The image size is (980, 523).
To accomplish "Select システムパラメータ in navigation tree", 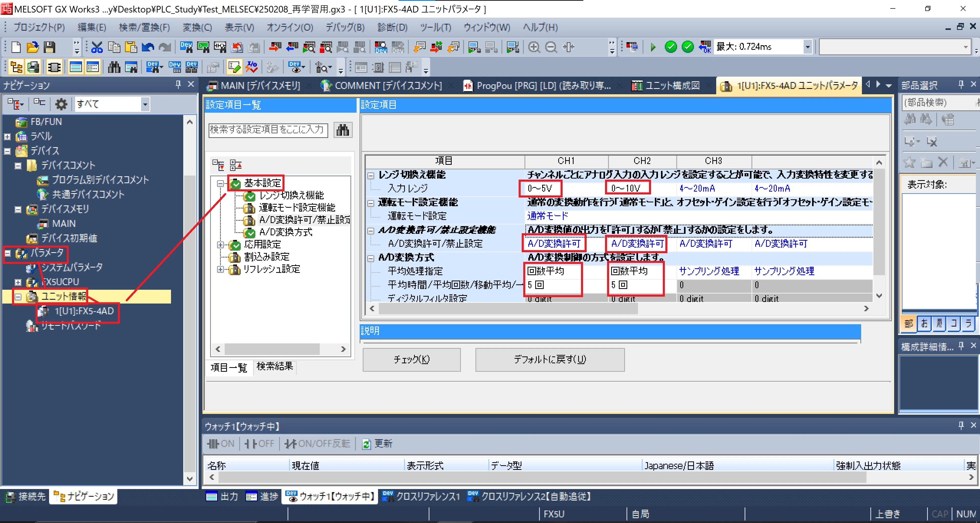I will (x=72, y=268).
